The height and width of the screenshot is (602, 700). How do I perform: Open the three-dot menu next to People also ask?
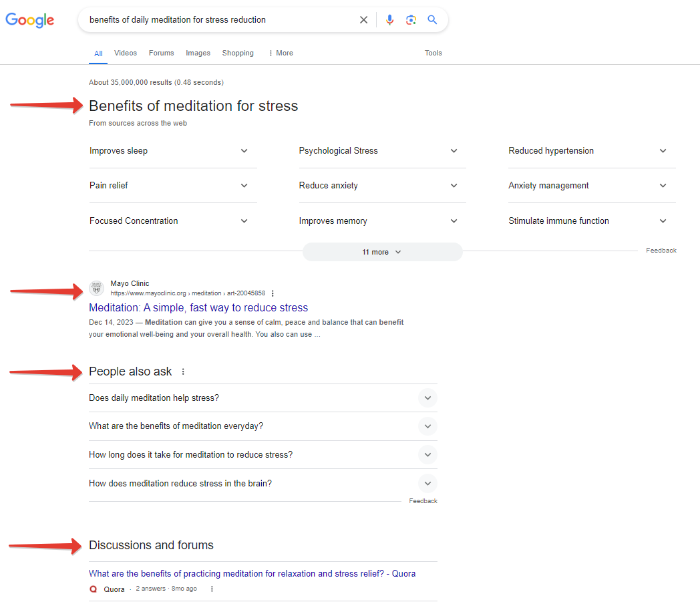click(x=183, y=371)
